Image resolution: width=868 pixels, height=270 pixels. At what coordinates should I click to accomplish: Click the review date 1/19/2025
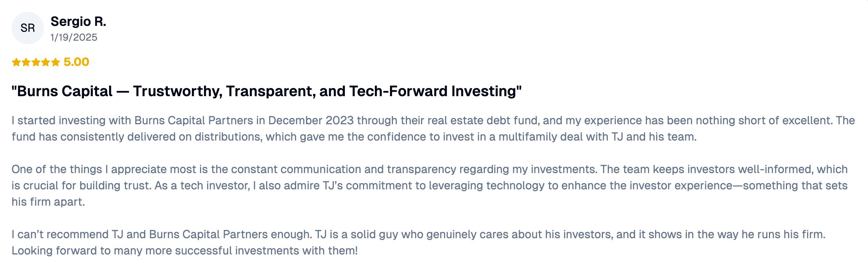click(74, 37)
